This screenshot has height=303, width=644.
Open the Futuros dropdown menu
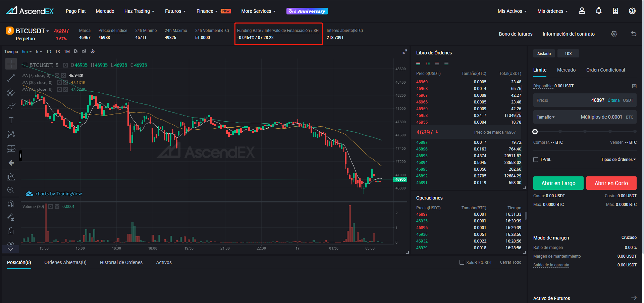point(175,11)
